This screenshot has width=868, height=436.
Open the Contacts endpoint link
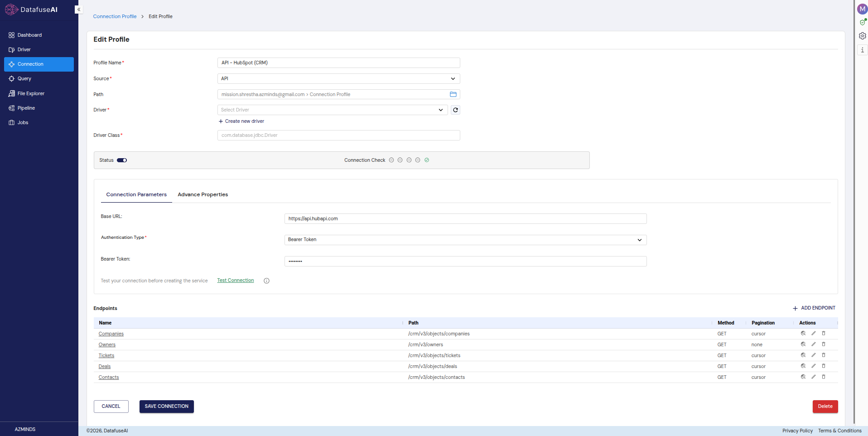[x=109, y=378]
